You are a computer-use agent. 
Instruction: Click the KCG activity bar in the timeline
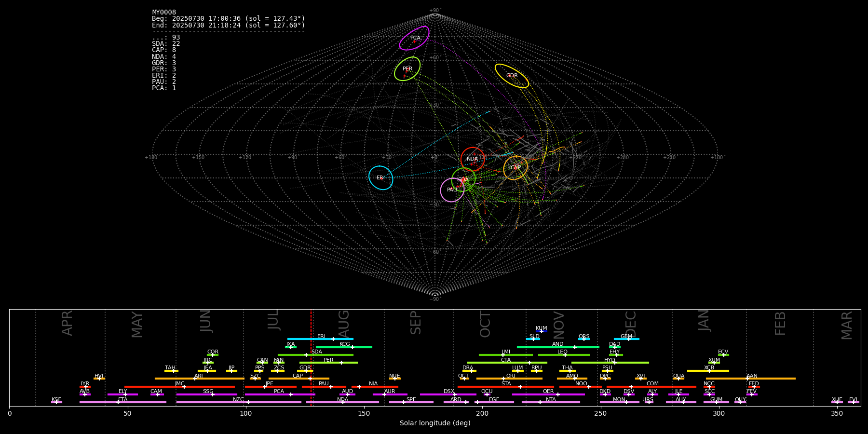coord(344,347)
